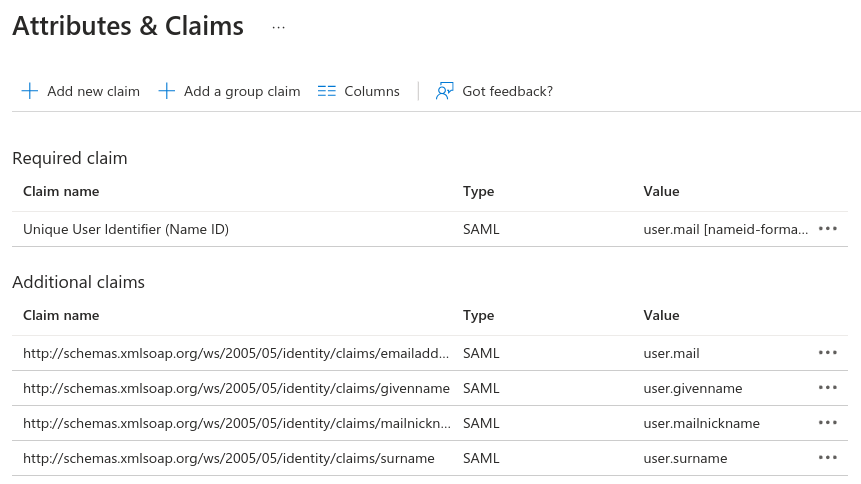Image resolution: width=861 pixels, height=484 pixels.
Task: Open ellipsis menu for givenname claim row
Action: [x=827, y=388]
